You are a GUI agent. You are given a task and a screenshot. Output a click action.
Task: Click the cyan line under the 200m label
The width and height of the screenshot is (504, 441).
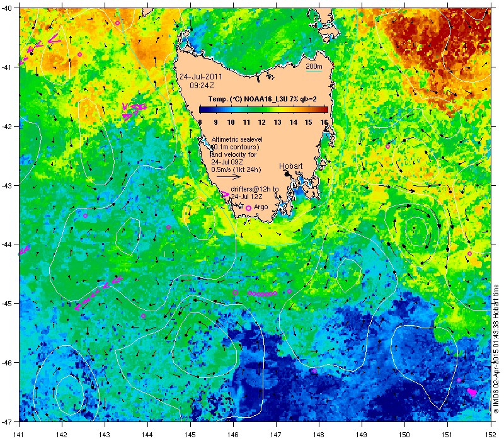pyautogui.click(x=314, y=71)
